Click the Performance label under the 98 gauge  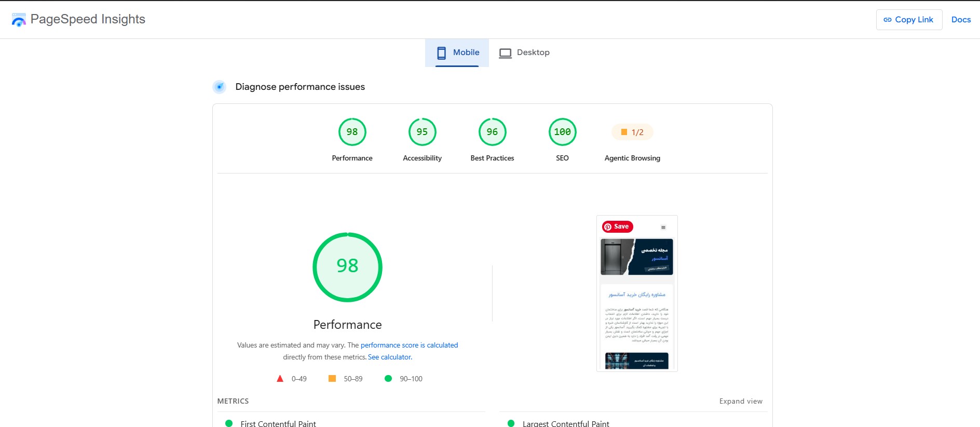click(x=352, y=158)
